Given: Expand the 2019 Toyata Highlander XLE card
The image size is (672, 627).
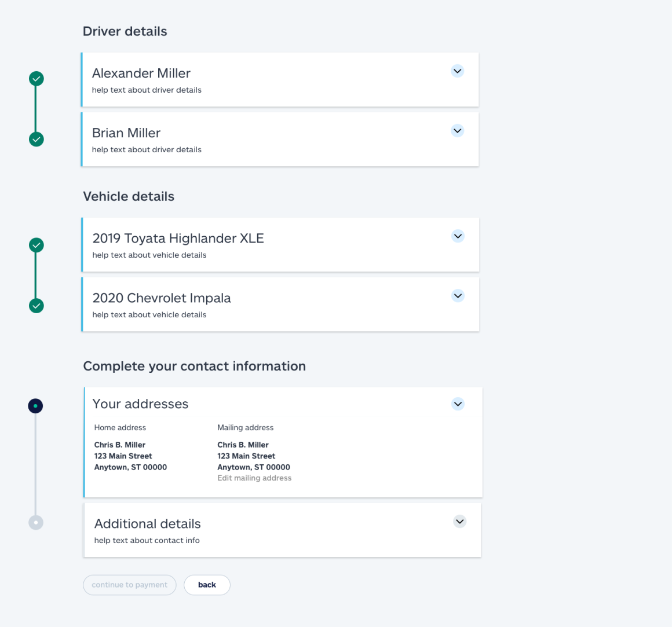Looking at the screenshot, I should [458, 236].
